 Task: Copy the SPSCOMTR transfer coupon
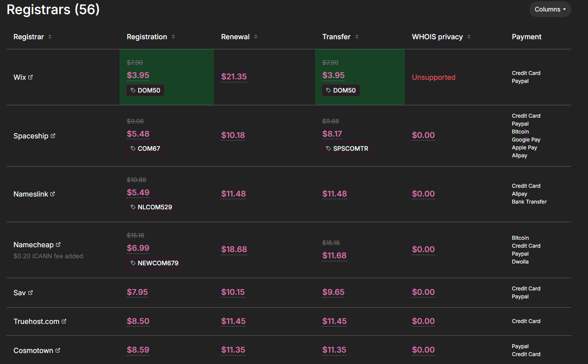click(347, 149)
